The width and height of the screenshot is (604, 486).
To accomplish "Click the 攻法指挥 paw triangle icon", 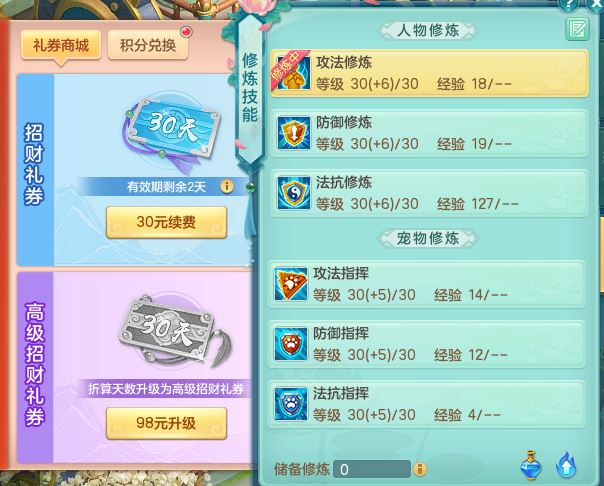I will click(291, 284).
